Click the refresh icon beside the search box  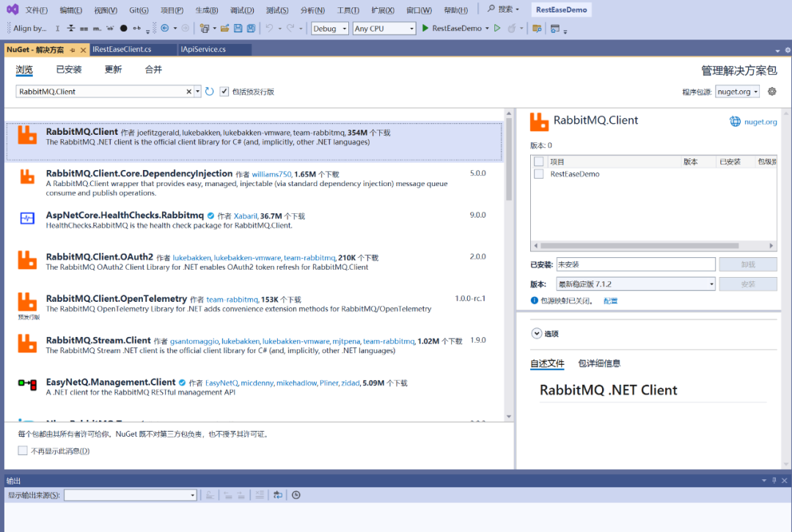pos(209,92)
